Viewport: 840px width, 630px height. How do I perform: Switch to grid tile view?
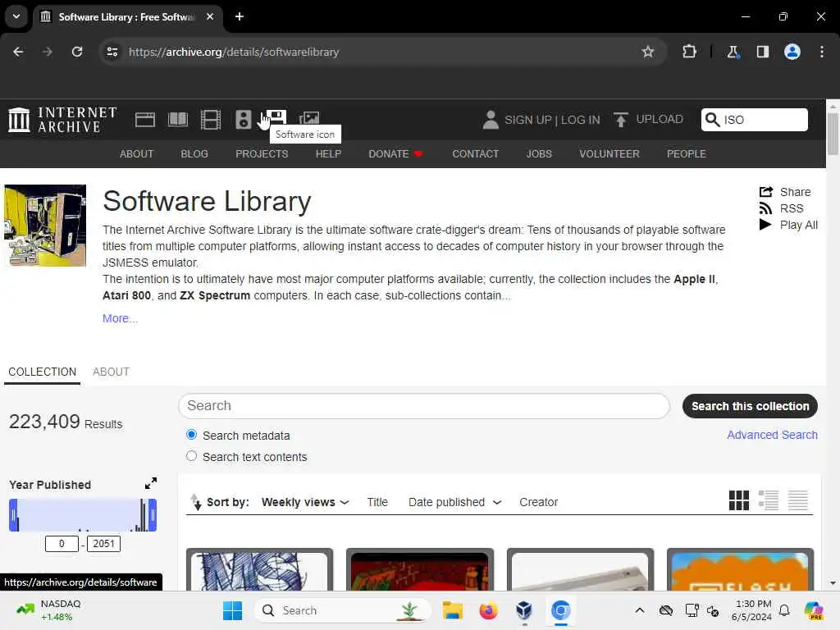(x=739, y=500)
